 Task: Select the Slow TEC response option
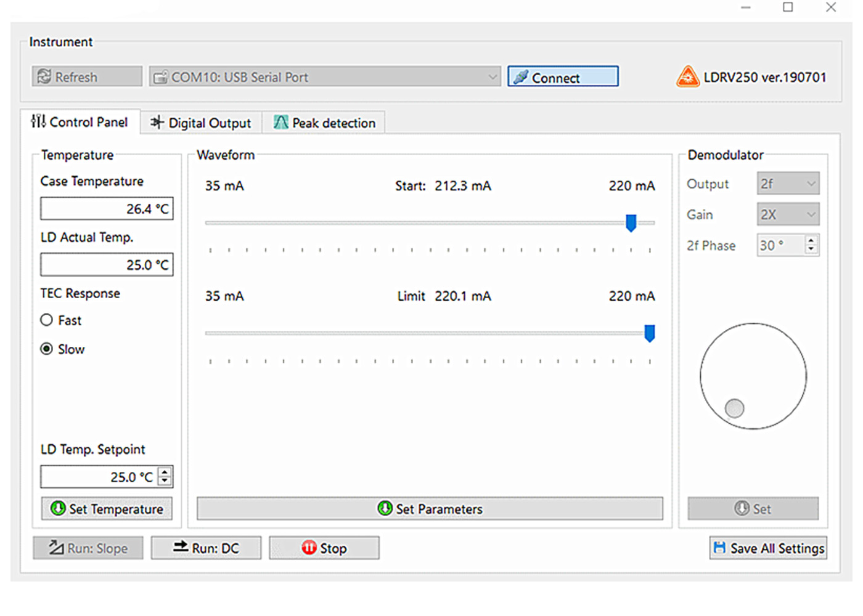(x=47, y=349)
